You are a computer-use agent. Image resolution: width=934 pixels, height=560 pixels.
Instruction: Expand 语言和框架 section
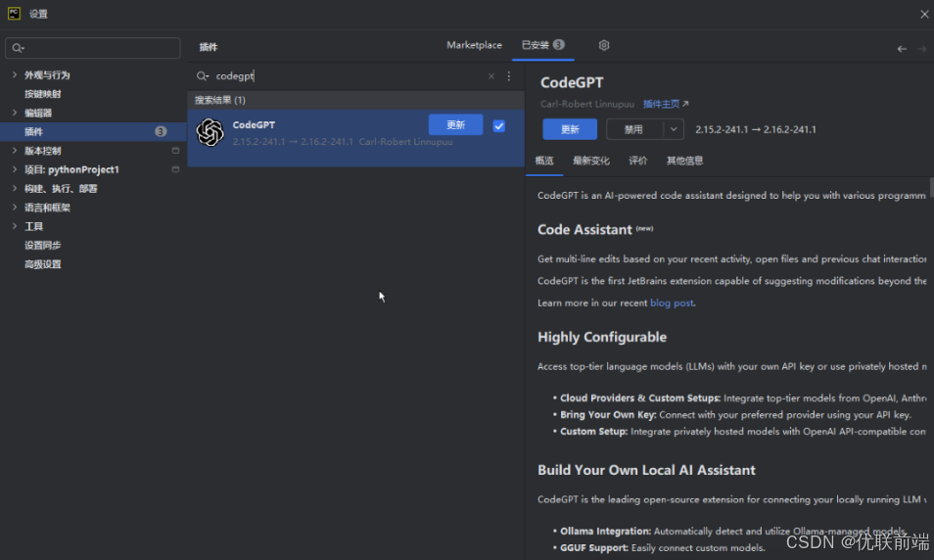coord(15,208)
